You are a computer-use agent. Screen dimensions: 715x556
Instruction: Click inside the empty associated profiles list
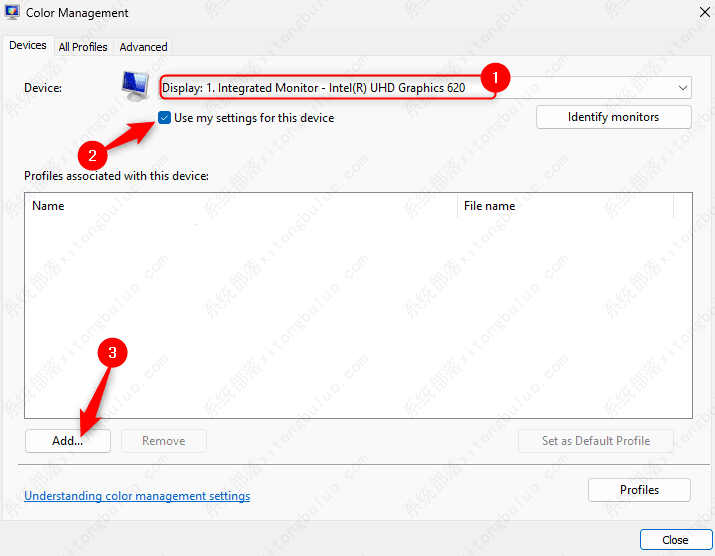pos(358,320)
